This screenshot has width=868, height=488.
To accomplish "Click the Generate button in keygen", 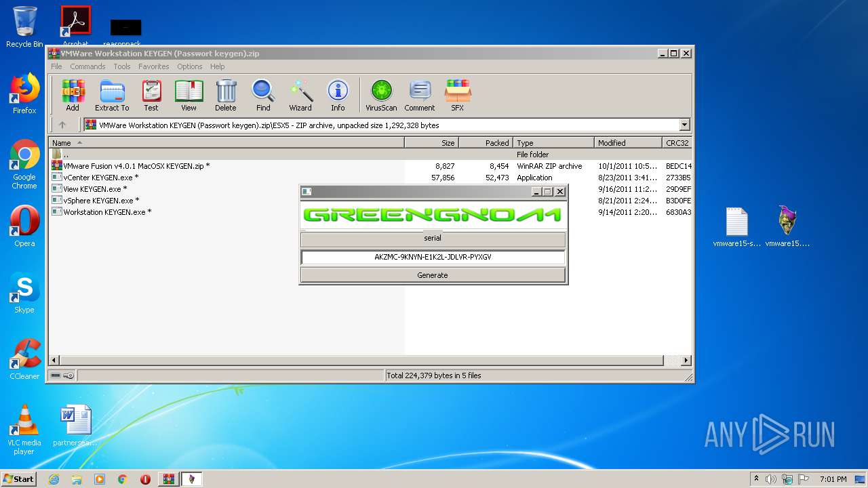I will (x=433, y=275).
